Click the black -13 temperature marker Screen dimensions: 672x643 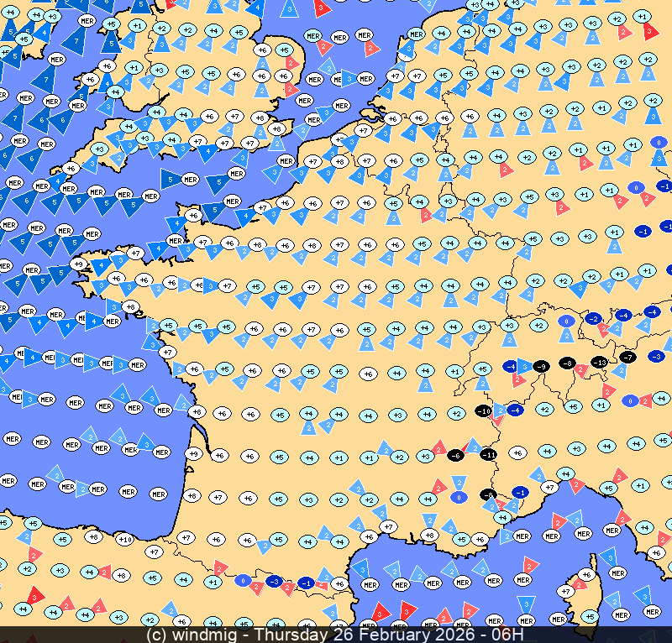(x=599, y=362)
